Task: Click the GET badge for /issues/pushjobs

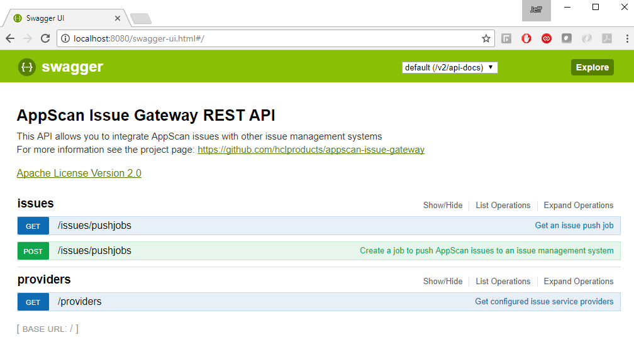Action: pos(33,226)
